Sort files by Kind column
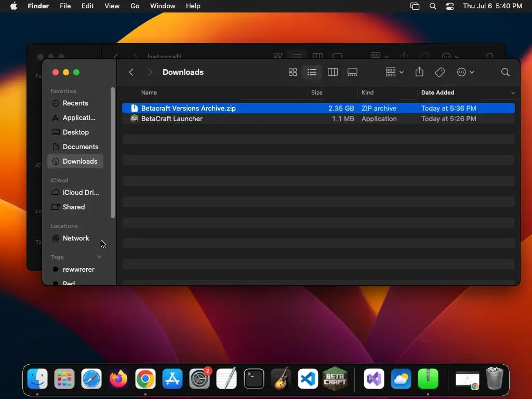532x399 pixels. coord(367,92)
